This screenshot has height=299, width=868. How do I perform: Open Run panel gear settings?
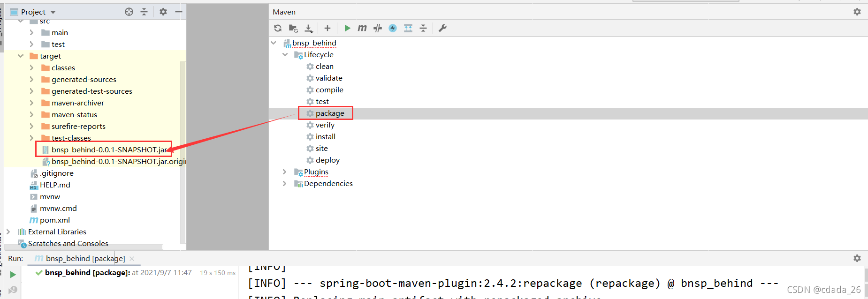[x=857, y=258]
